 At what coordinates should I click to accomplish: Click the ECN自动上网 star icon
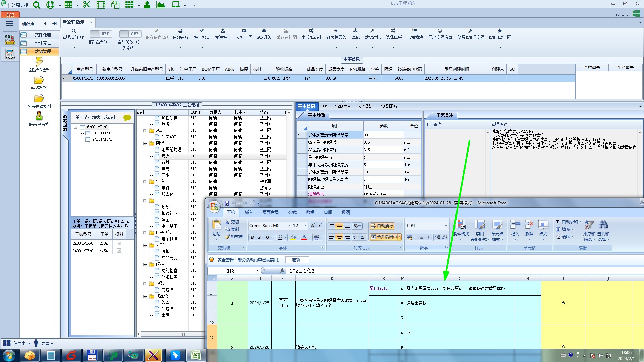[x=500, y=31]
